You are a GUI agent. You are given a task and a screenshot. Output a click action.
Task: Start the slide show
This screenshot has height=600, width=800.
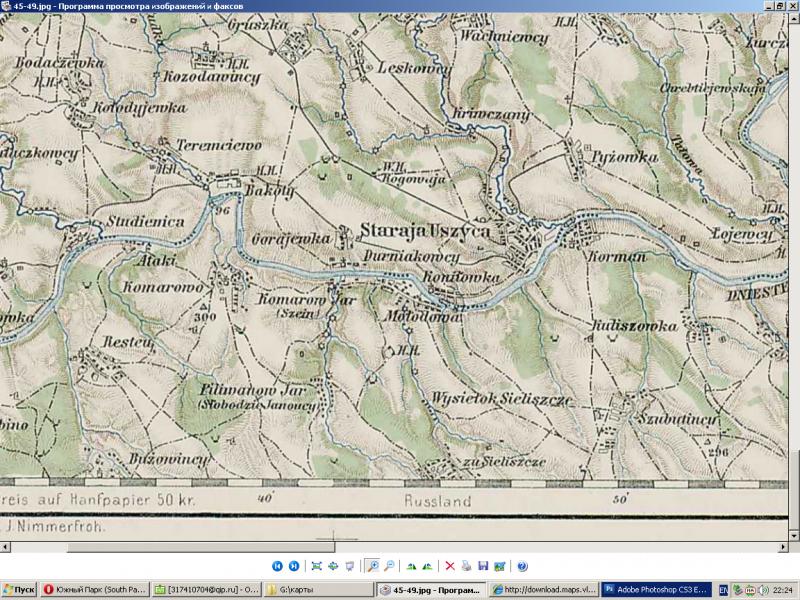point(349,566)
